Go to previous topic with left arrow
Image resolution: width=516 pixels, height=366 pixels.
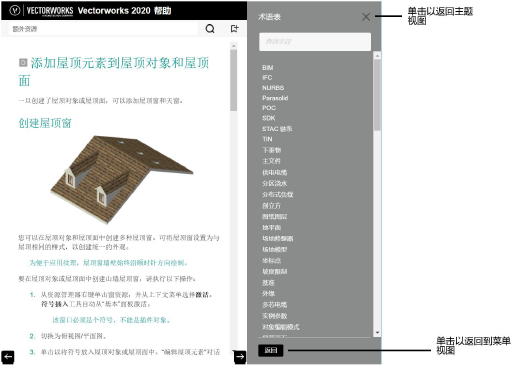(7, 357)
